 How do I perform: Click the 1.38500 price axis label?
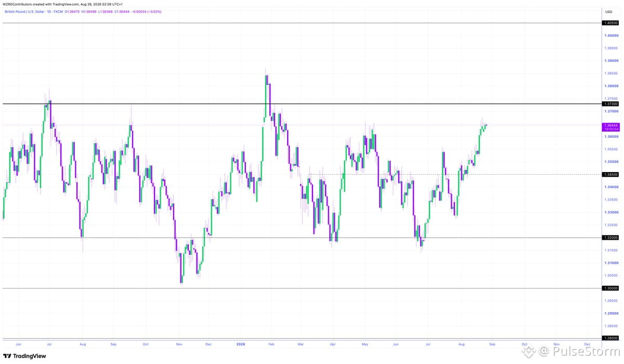610,73
